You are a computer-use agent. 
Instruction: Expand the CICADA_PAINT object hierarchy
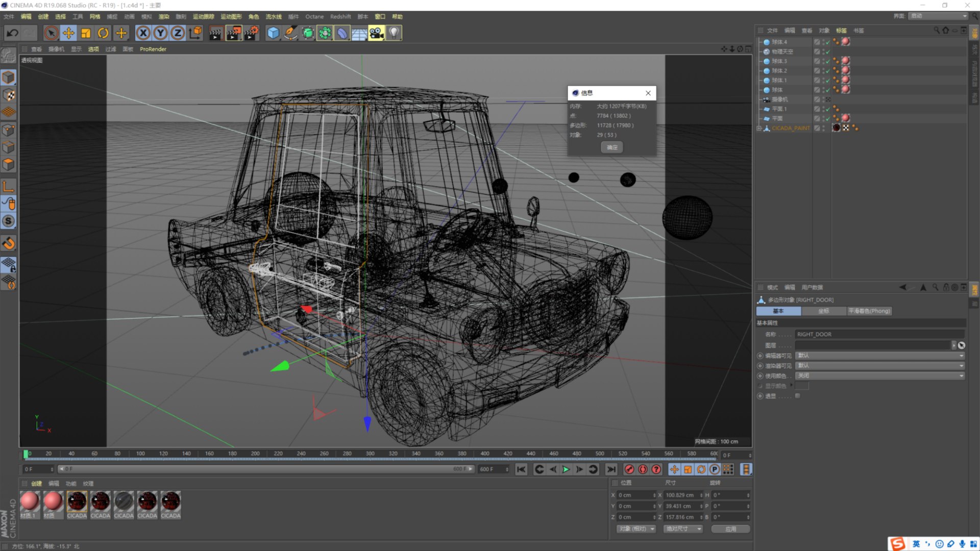tap(759, 128)
